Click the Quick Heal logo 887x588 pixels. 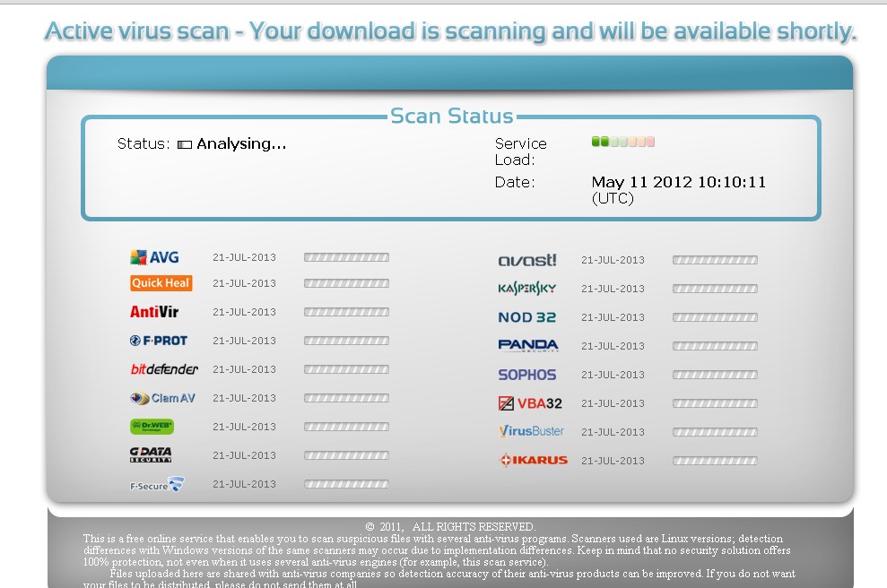tap(161, 283)
